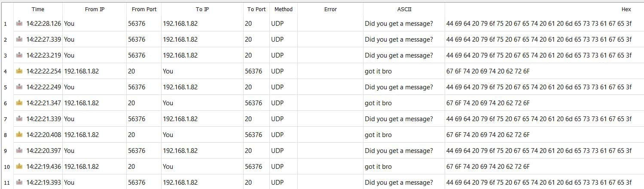Click the Method column header
Image resolution: width=644 pixels, height=189 pixels.
(x=284, y=9)
